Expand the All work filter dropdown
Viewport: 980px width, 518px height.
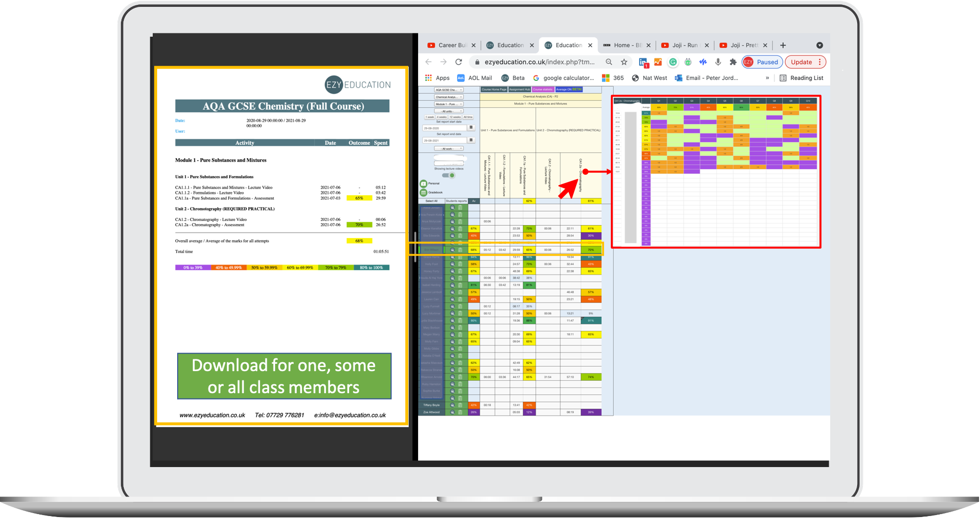pos(448,148)
